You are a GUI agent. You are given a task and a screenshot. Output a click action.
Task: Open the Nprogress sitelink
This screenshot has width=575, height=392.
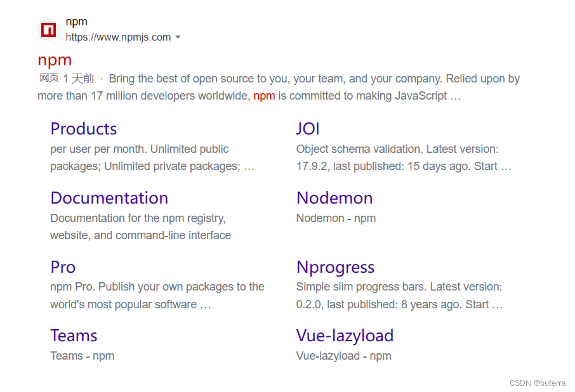click(x=335, y=267)
